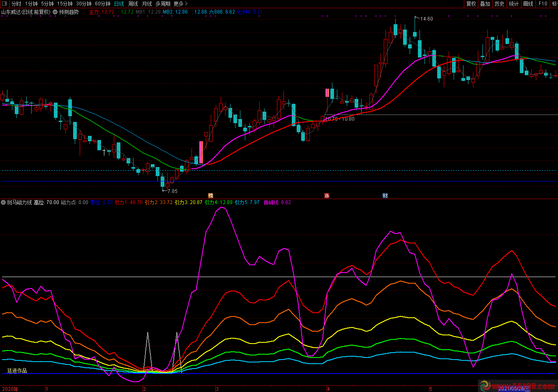Click the 2021/05/26 date label on timeline
The image size is (558, 392).
point(514,389)
